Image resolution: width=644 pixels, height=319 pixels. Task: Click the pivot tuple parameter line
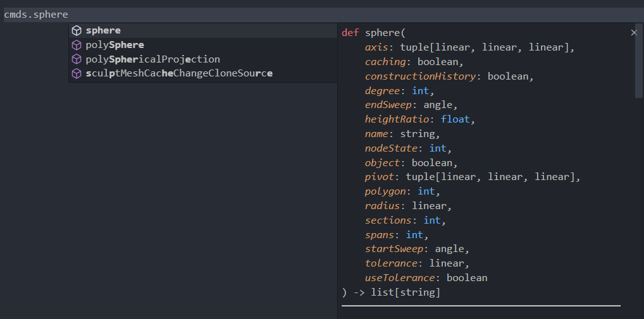coord(473,177)
